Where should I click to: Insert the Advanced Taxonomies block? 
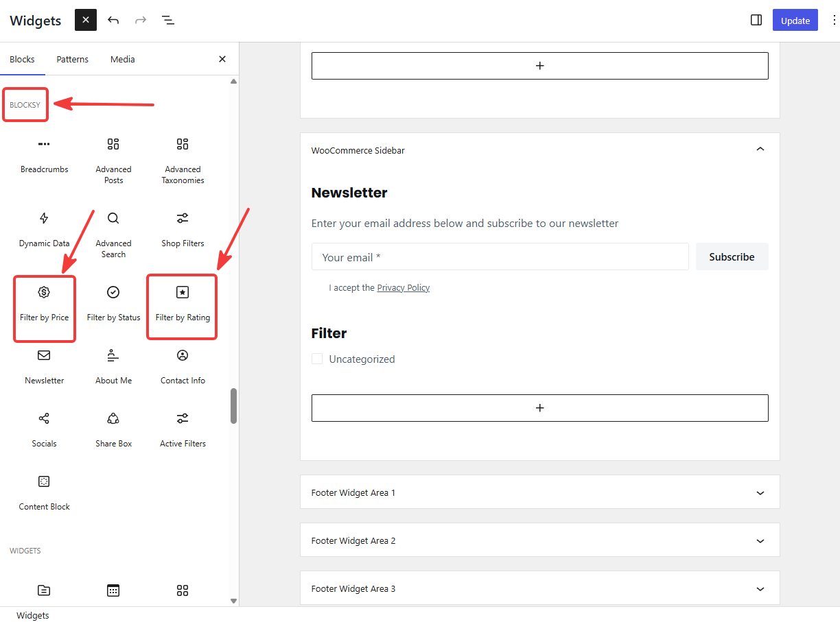183,160
